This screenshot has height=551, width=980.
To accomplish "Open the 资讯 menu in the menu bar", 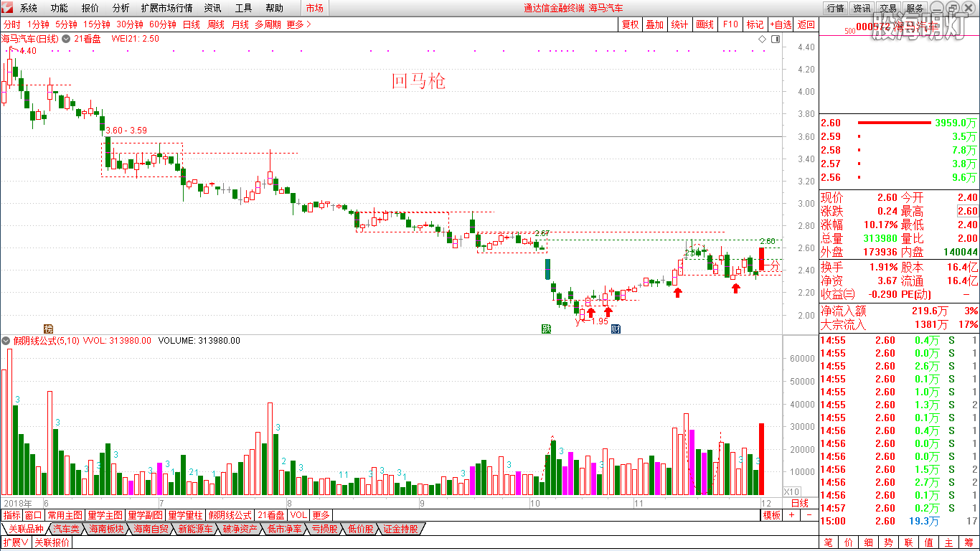I will click(x=212, y=9).
